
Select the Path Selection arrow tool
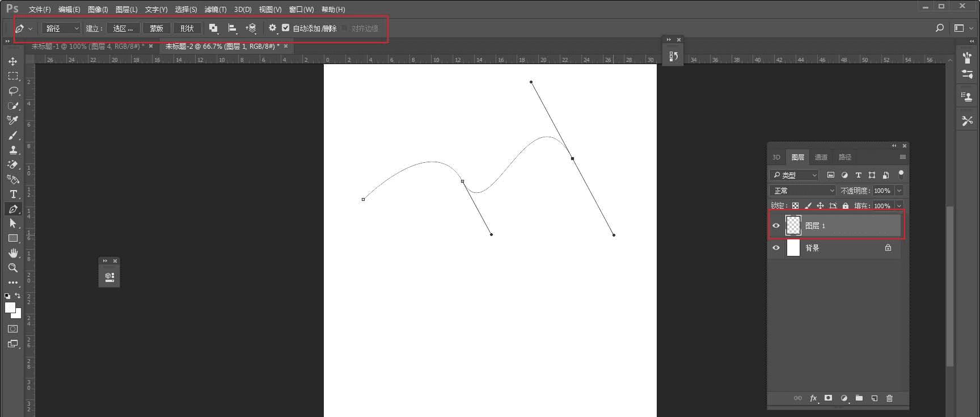pyautogui.click(x=12, y=224)
